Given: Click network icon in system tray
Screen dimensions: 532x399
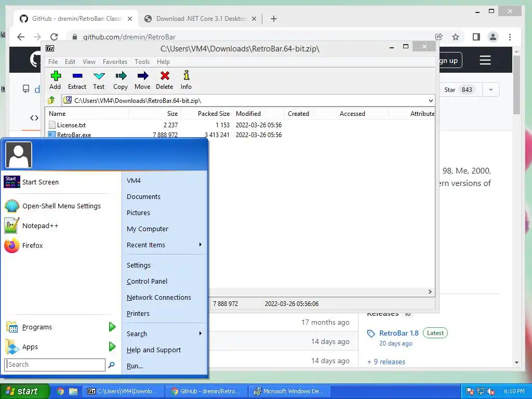Looking at the screenshot, I should (481, 391).
